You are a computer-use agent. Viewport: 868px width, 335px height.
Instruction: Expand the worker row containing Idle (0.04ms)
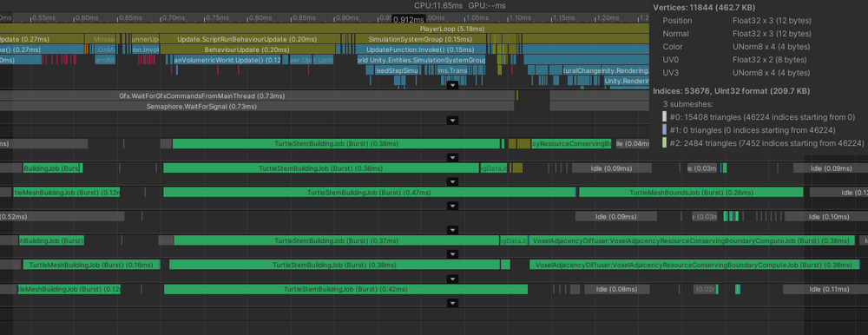(x=452, y=157)
